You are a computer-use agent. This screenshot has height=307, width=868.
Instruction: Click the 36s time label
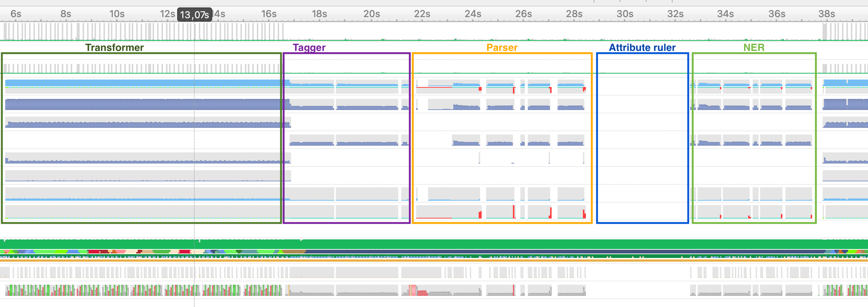[777, 14]
